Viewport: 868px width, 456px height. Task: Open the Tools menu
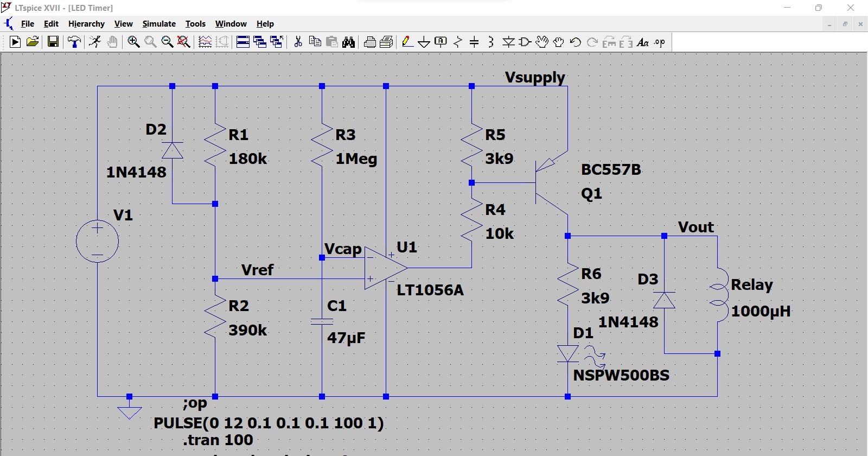coord(195,24)
